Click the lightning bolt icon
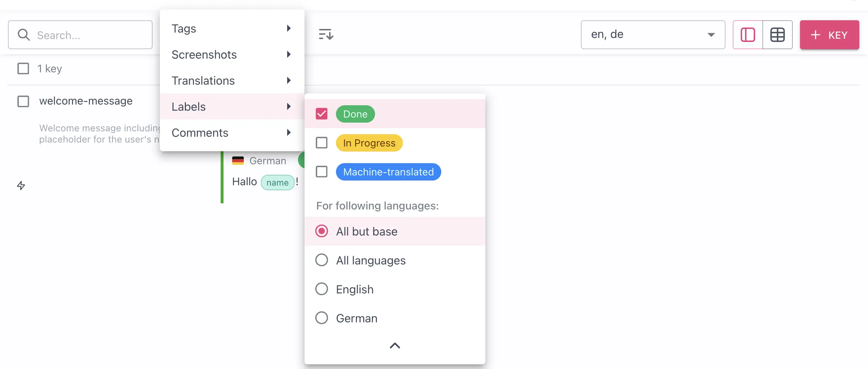Screen dimensions: 868x369 click(x=21, y=186)
